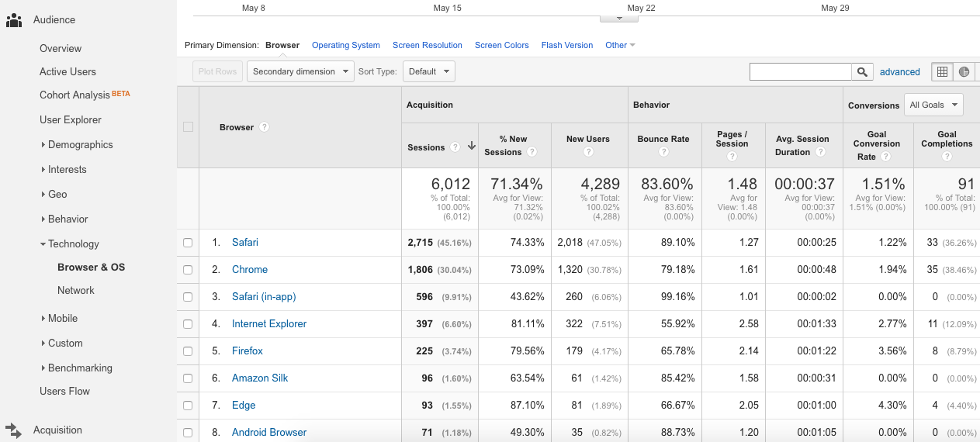Toggle the select-all checkbox in table header
This screenshot has height=442, width=980.
[188, 127]
